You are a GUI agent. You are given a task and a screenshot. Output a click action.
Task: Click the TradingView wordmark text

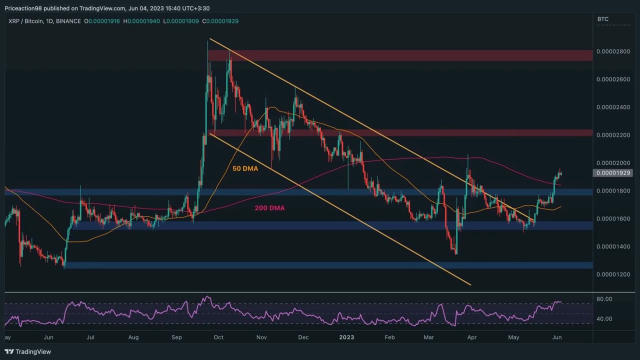[x=33, y=352]
